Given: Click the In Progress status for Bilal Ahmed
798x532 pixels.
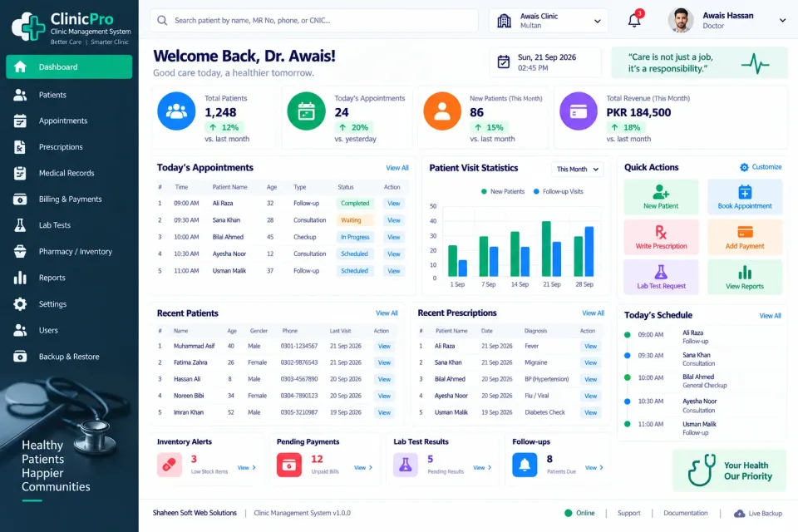Looking at the screenshot, I should pyautogui.click(x=355, y=237).
